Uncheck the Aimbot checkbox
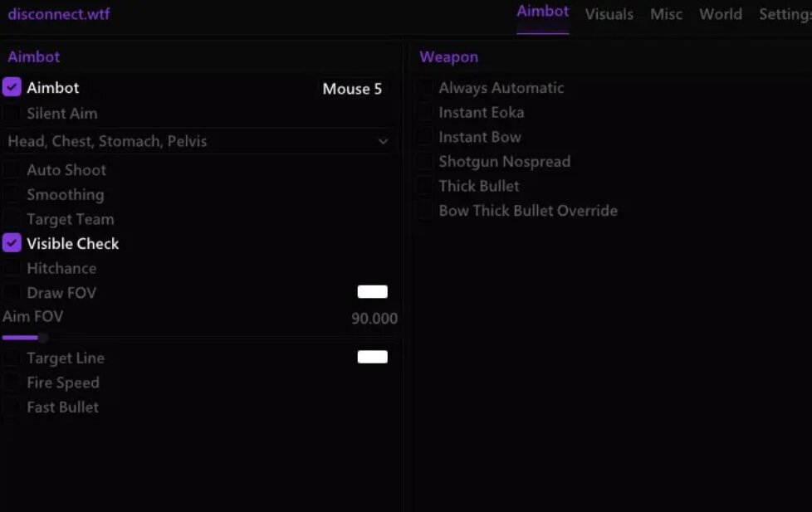 tap(12, 87)
